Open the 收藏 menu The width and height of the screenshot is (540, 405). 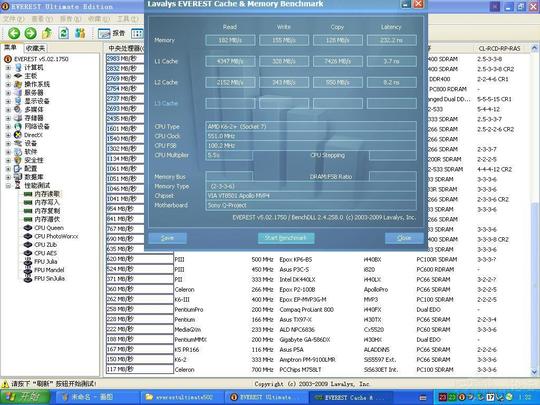(99, 19)
